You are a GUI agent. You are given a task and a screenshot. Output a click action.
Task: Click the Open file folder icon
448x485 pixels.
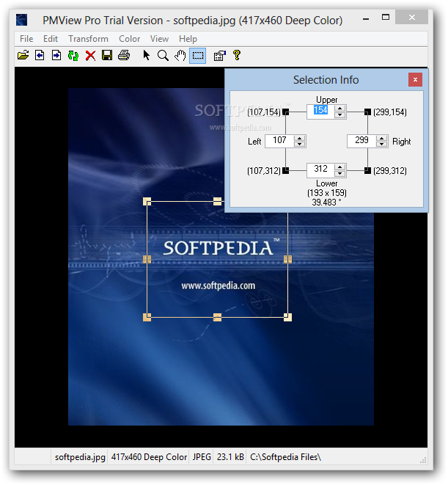point(23,56)
